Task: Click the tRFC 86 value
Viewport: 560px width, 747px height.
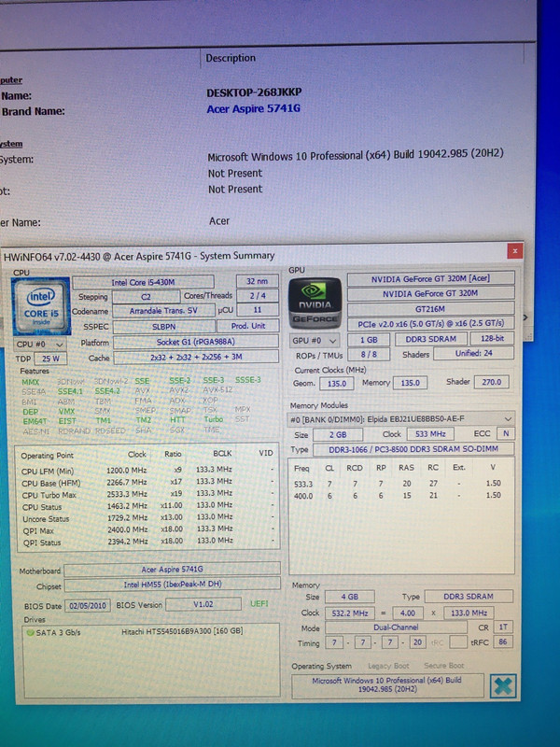Action: (x=503, y=642)
